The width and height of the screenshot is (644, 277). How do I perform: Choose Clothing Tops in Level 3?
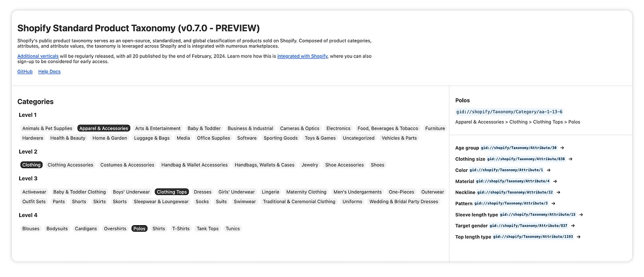[172, 192]
